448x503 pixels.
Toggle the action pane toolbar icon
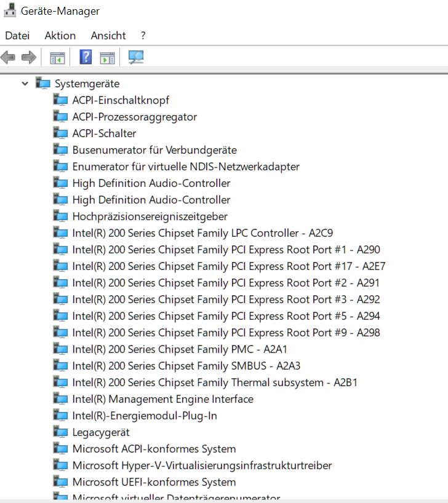point(107,58)
